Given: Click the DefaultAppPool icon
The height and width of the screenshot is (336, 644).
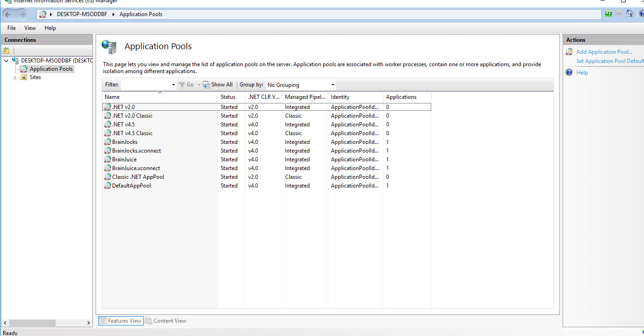Looking at the screenshot, I should point(108,185).
